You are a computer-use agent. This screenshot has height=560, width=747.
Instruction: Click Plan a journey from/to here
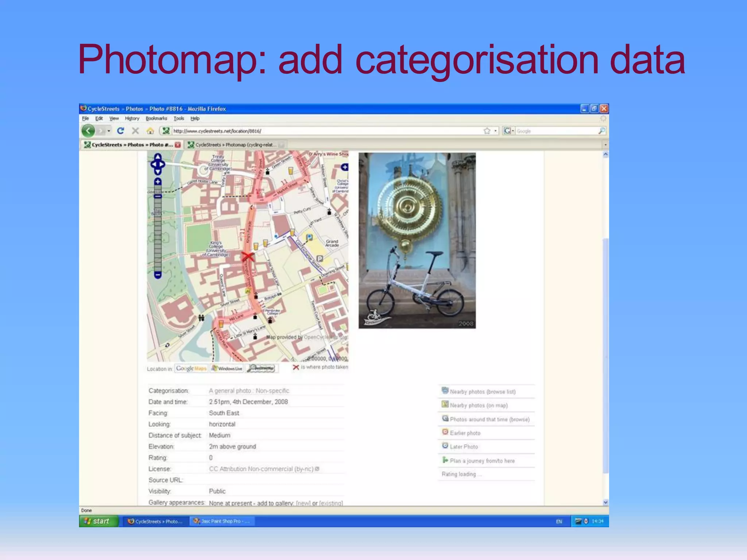tap(482, 461)
